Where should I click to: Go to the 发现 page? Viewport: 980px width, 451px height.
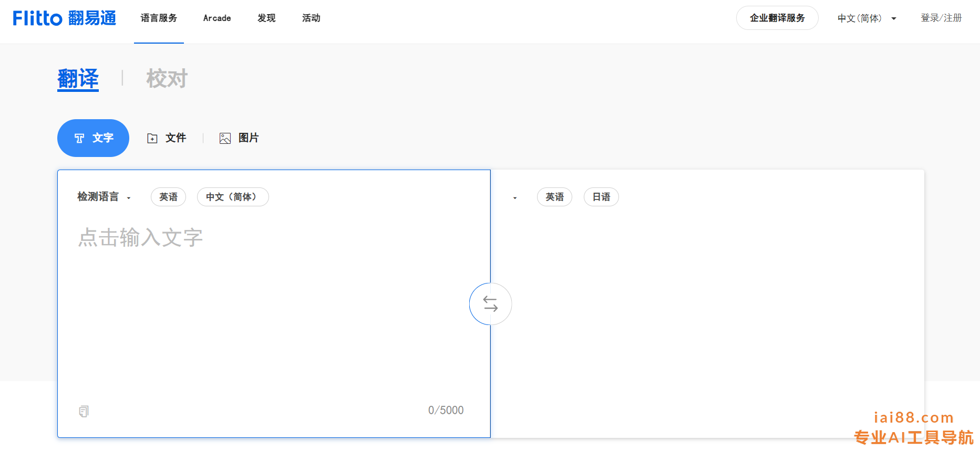pos(266,18)
